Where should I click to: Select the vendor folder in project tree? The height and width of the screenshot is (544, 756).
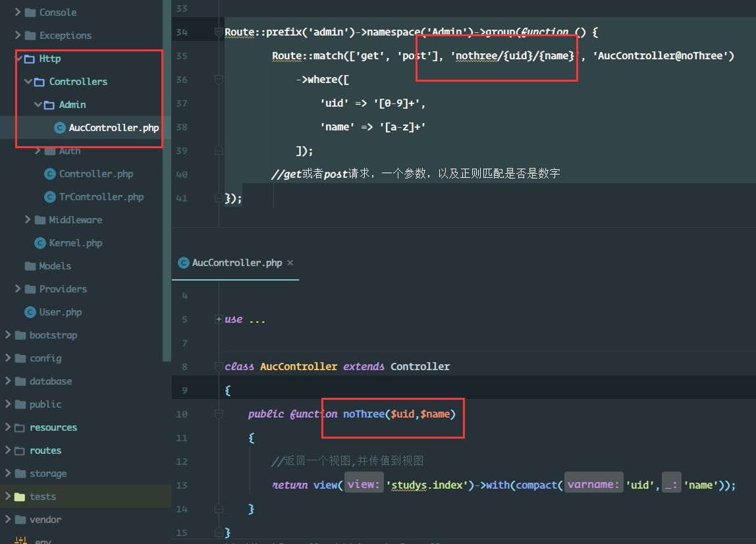click(x=45, y=520)
